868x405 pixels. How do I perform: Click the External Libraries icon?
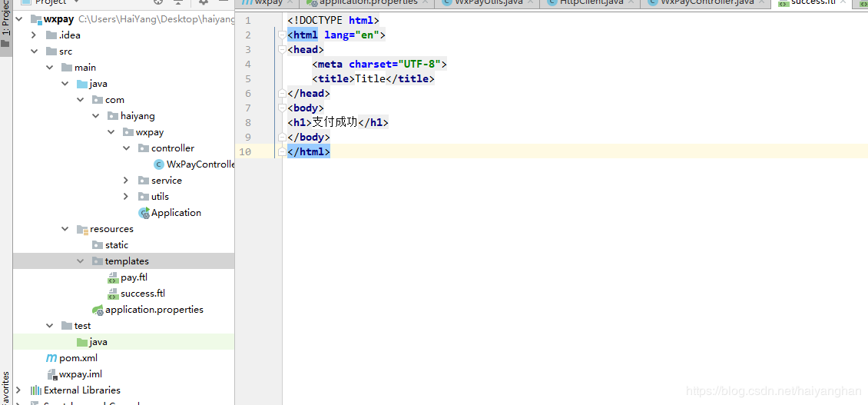(x=35, y=390)
